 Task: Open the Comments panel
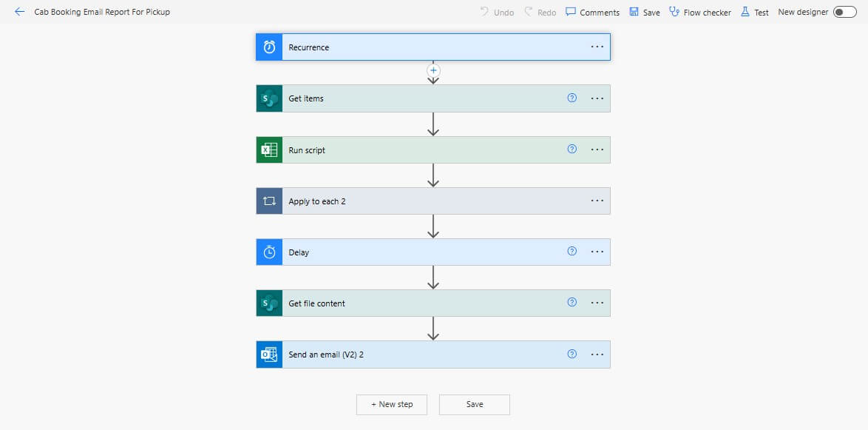tap(592, 12)
